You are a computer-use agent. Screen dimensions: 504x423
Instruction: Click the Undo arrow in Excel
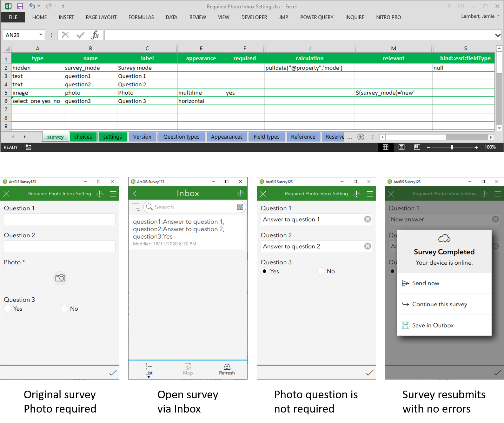(32, 6)
